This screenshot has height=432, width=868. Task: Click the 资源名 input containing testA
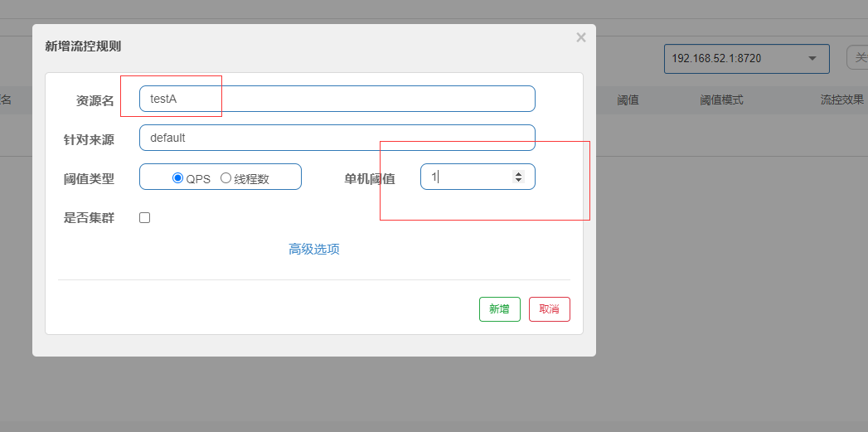click(x=337, y=99)
